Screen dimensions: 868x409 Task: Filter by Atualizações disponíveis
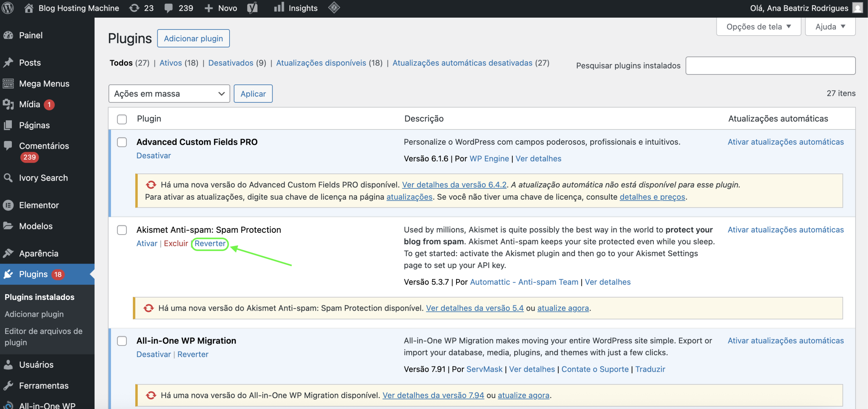point(321,63)
